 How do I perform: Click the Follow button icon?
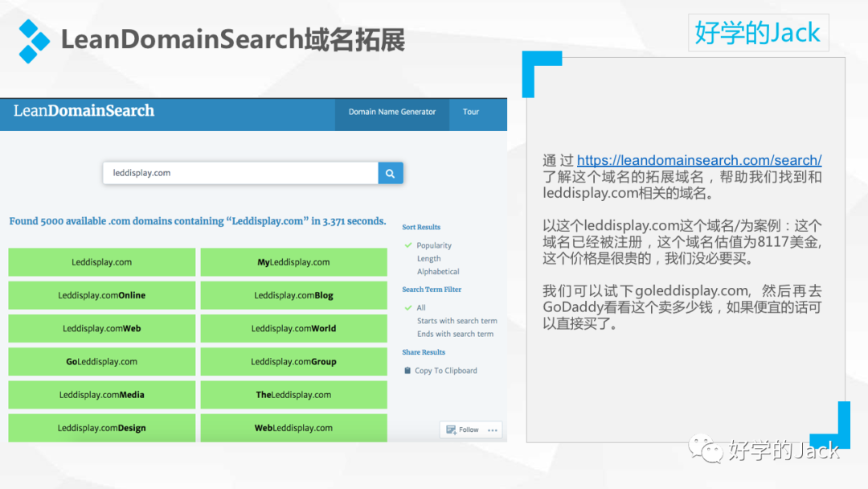451,429
